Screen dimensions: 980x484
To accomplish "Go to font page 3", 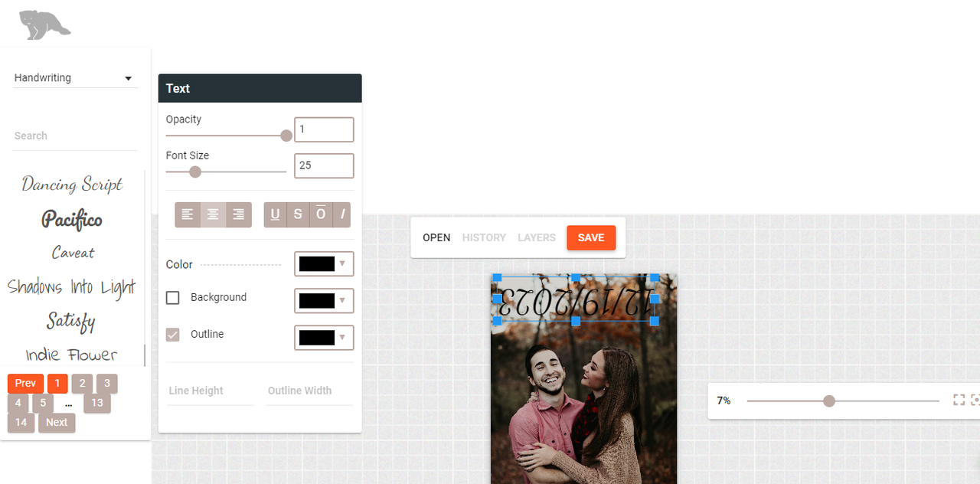I will point(107,384).
